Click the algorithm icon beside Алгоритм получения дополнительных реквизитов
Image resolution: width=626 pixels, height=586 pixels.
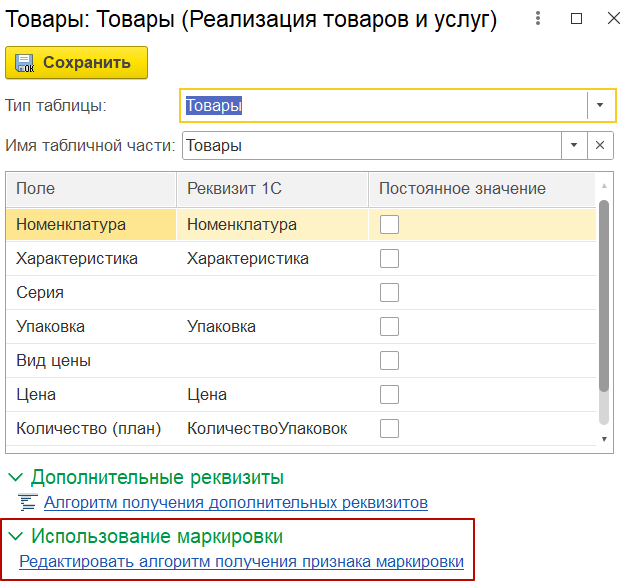28,502
